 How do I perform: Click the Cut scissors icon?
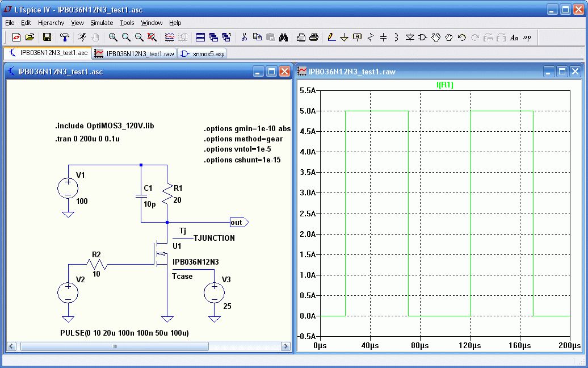pyautogui.click(x=244, y=37)
